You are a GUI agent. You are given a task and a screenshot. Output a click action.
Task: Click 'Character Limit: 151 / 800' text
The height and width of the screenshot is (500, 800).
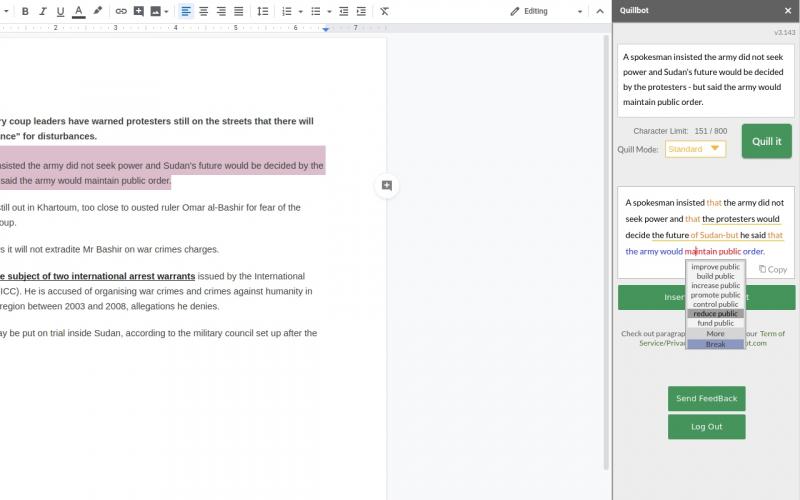[x=680, y=131]
